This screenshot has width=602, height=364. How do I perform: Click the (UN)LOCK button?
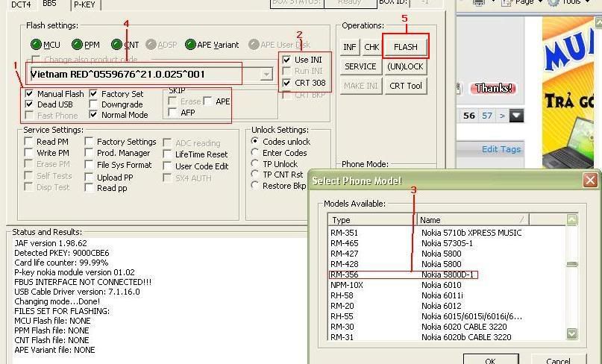click(x=405, y=66)
